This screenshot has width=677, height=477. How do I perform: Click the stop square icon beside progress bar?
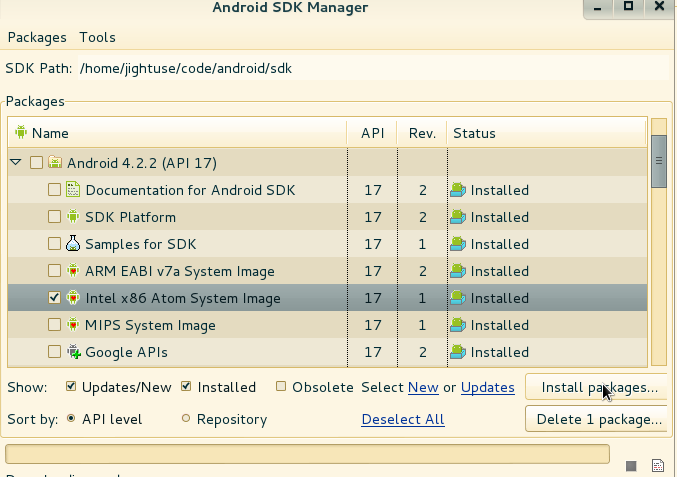coord(631,466)
